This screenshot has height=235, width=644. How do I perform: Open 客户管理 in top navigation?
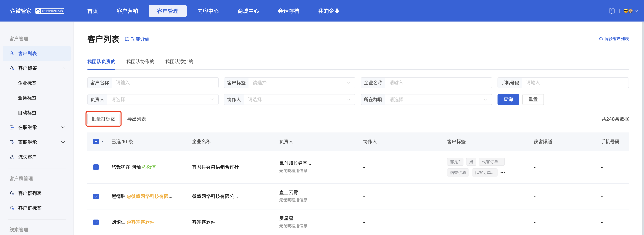pyautogui.click(x=168, y=11)
